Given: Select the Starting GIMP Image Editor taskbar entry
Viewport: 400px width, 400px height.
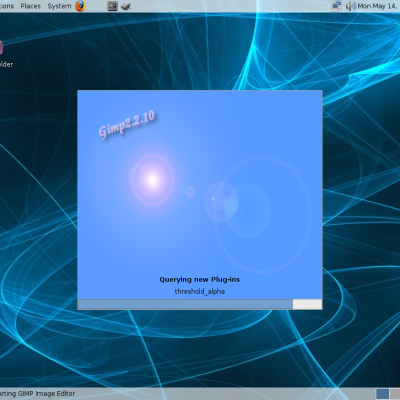Looking at the screenshot, I should coord(37,394).
